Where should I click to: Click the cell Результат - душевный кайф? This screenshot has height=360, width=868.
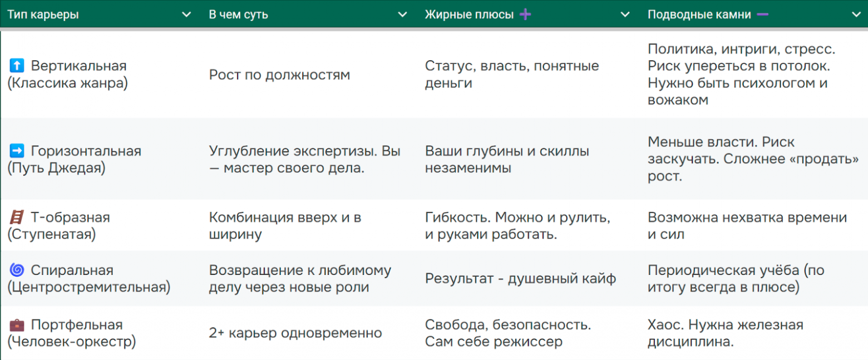[x=522, y=279]
